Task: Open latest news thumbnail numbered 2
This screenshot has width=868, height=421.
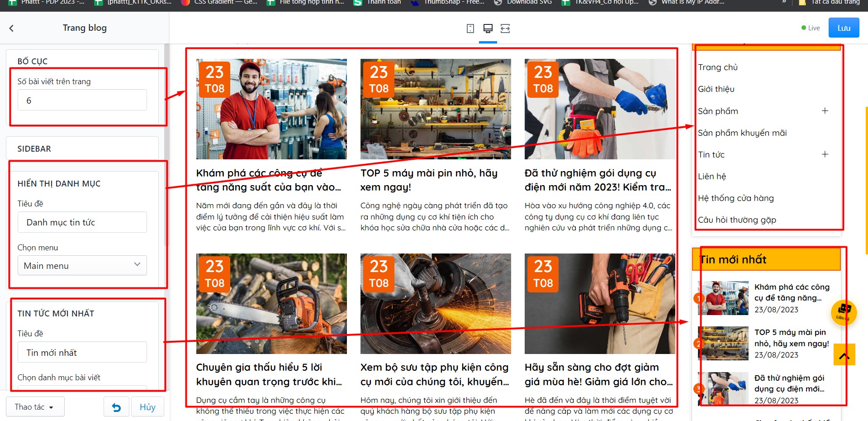Action: coord(723,343)
